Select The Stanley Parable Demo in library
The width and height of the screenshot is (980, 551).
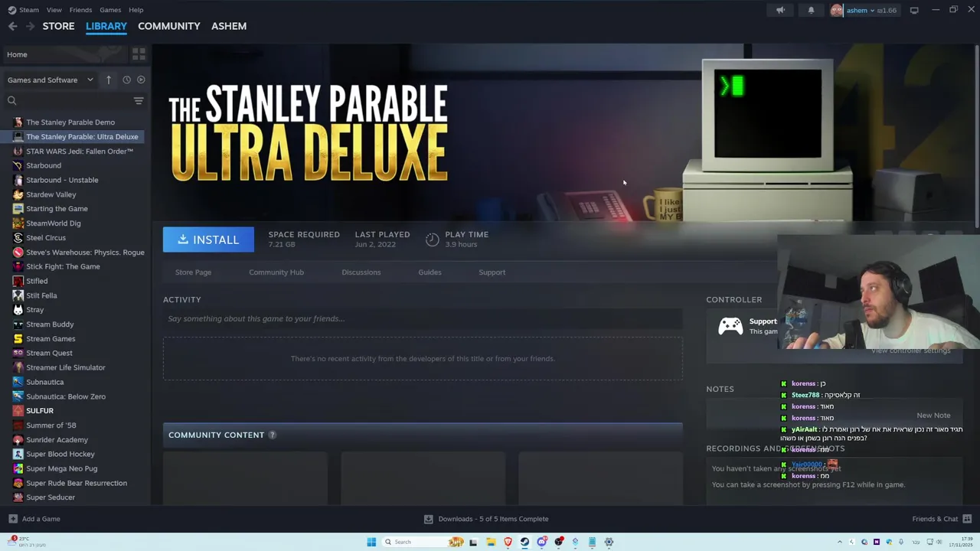pyautogui.click(x=70, y=122)
